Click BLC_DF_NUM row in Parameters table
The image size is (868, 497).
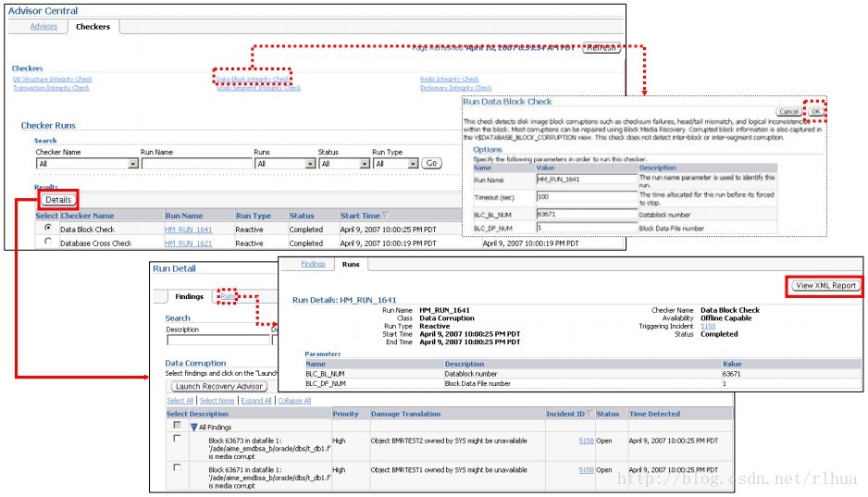tap(583, 383)
